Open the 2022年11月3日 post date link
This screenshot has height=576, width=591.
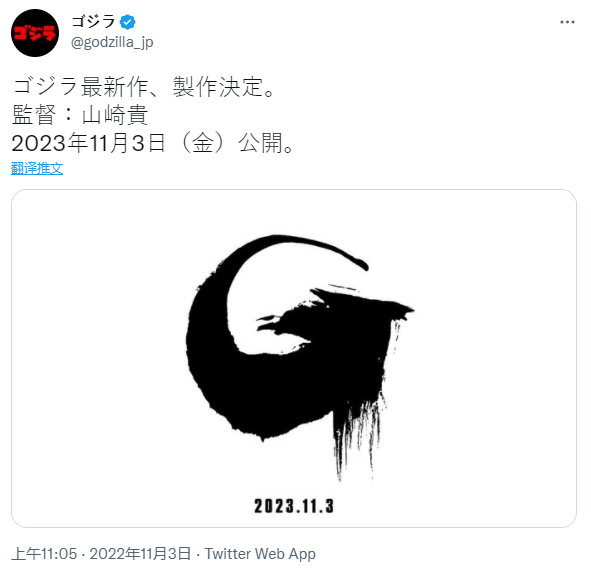pyautogui.click(x=140, y=554)
